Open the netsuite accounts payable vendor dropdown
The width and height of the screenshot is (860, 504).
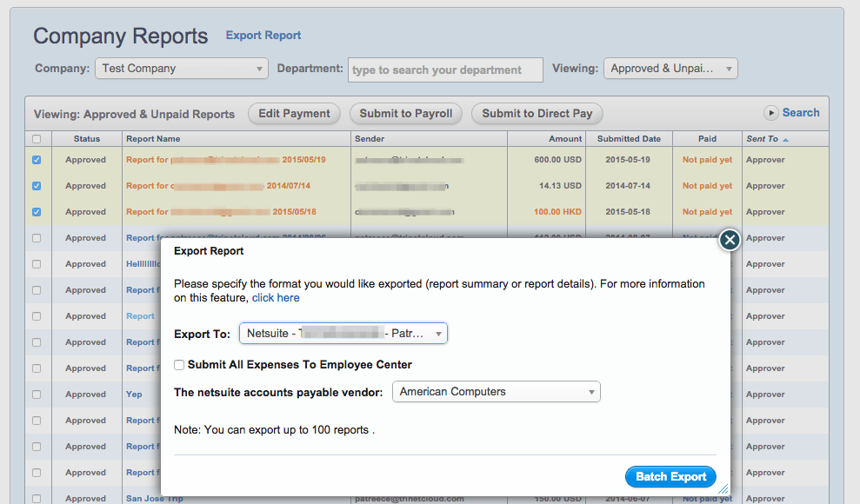click(x=496, y=391)
